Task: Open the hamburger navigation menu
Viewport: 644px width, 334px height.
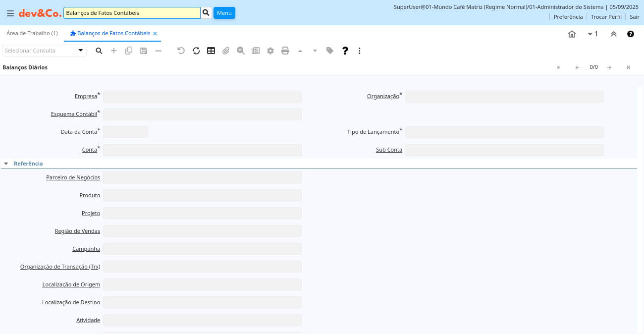Action: [x=10, y=13]
